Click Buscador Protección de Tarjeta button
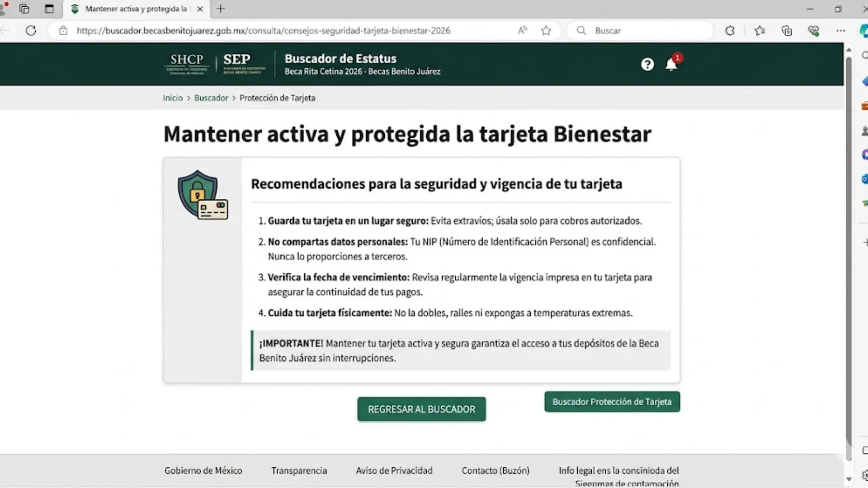This screenshot has height=488, width=868. pos(612,402)
